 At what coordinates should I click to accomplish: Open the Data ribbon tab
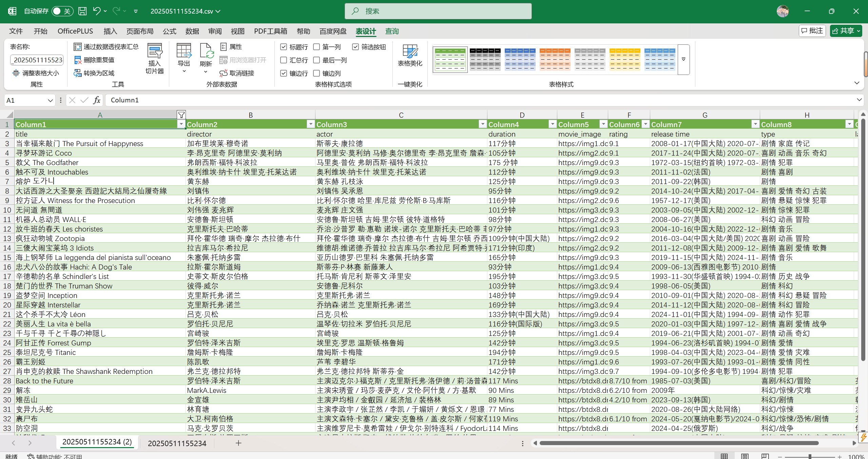pos(192,31)
